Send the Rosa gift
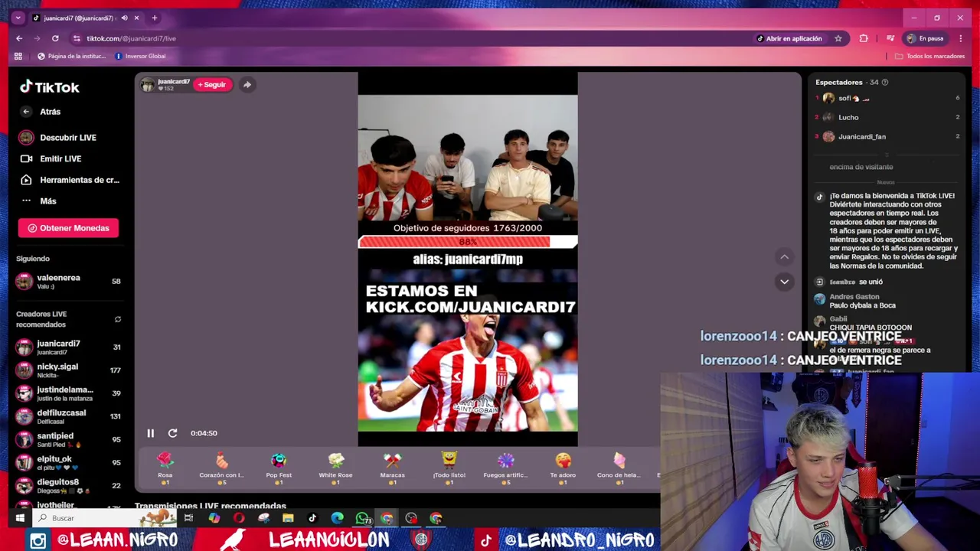This screenshot has width=980, height=551. point(165,468)
